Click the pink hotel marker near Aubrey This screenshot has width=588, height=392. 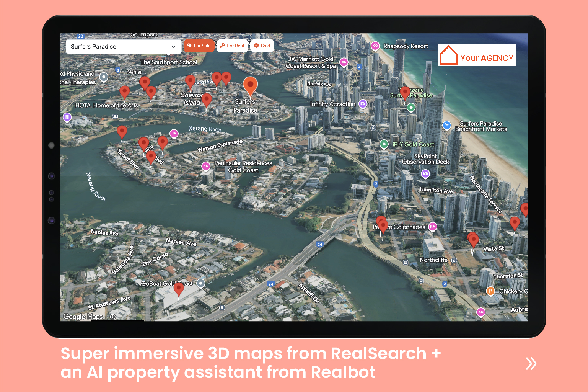pyautogui.click(x=481, y=312)
